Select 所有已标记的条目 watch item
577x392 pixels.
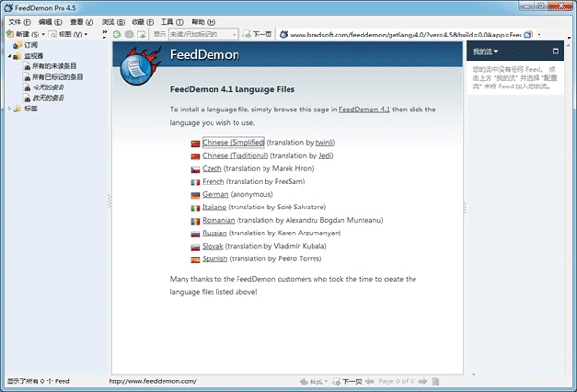tap(58, 77)
